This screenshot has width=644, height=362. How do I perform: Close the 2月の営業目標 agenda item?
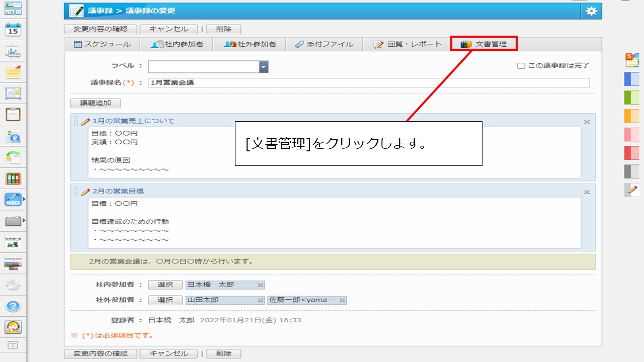point(587,192)
